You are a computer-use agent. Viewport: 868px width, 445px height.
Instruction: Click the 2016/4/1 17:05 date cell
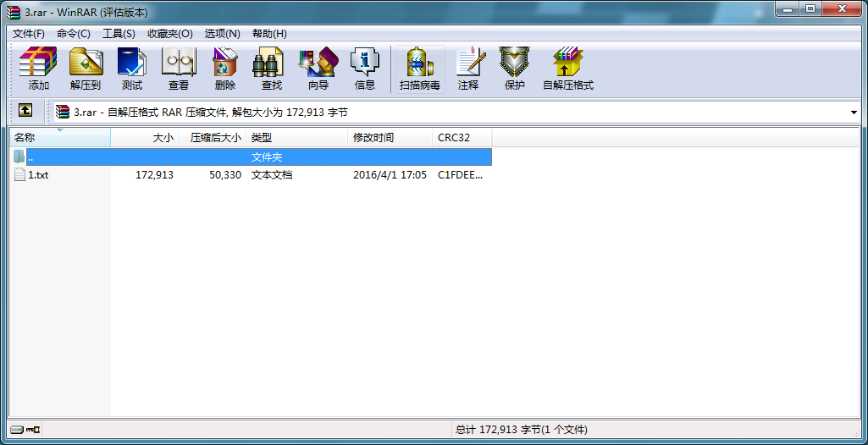pyautogui.click(x=390, y=175)
